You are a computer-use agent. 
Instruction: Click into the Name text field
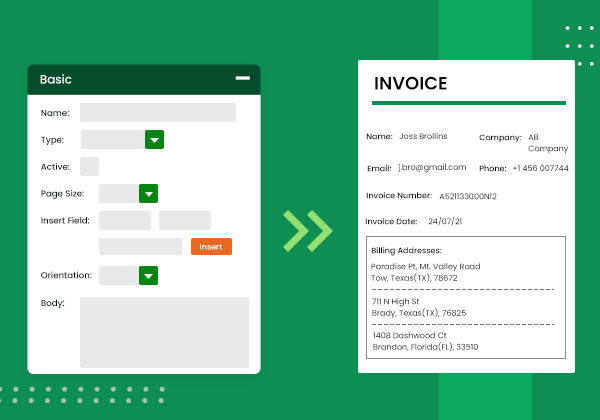[x=158, y=112]
